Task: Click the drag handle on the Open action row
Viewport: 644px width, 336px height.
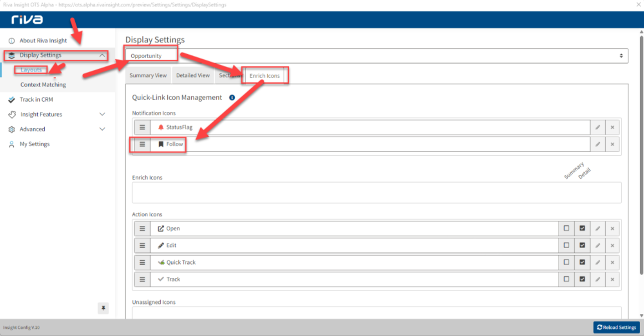Action: tap(142, 228)
